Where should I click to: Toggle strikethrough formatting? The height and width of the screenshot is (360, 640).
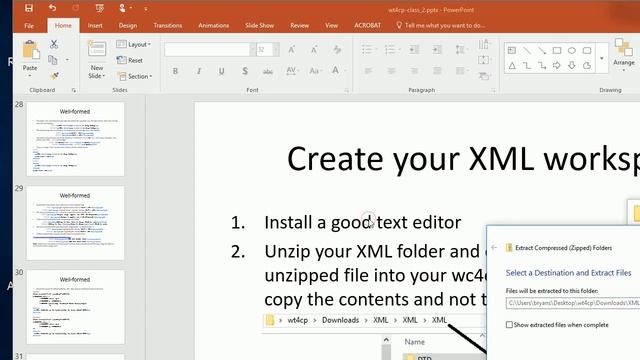pos(268,71)
